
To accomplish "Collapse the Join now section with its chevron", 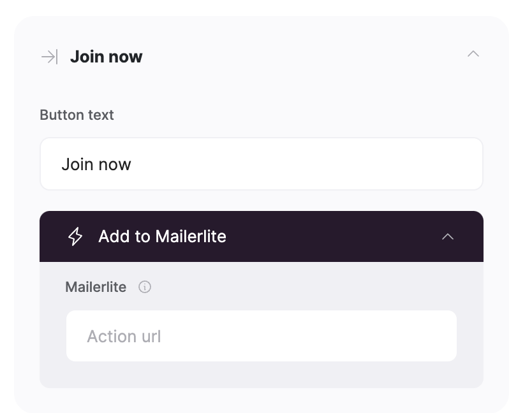I will [x=473, y=55].
